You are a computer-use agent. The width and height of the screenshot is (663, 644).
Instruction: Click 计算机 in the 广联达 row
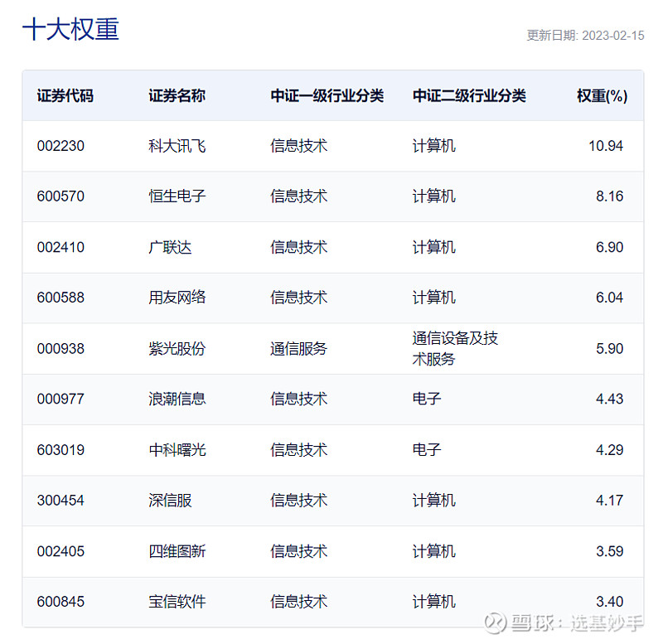point(433,247)
